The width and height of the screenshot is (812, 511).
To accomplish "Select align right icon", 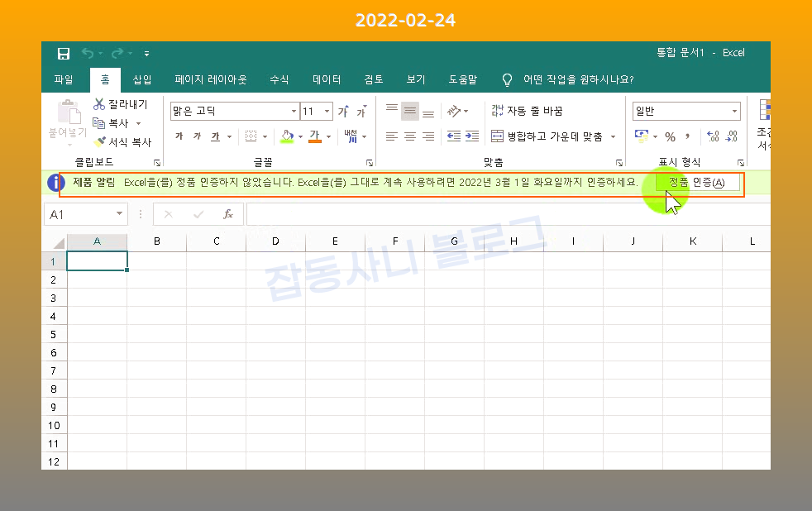I will point(428,136).
